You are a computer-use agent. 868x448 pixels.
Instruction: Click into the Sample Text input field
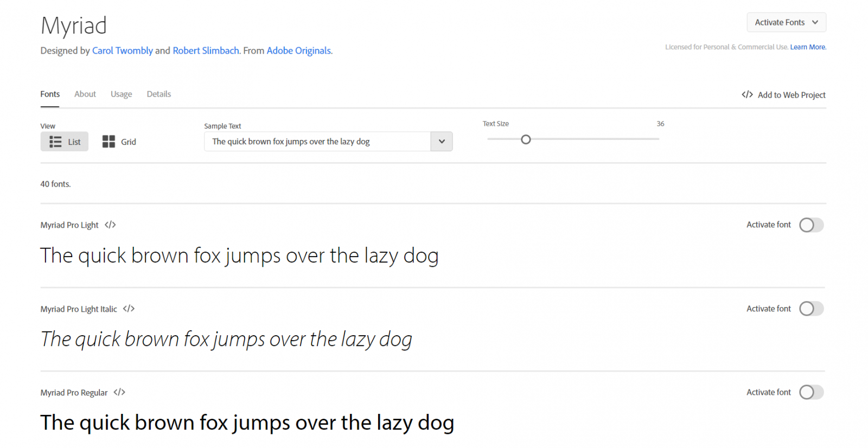tap(317, 142)
